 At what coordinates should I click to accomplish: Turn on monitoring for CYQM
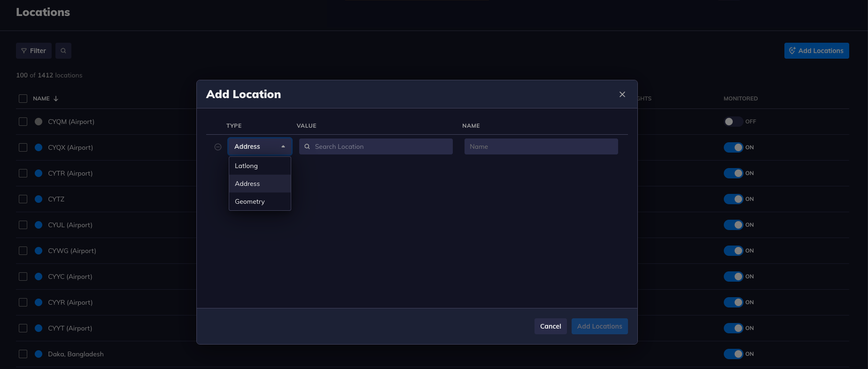(x=733, y=122)
